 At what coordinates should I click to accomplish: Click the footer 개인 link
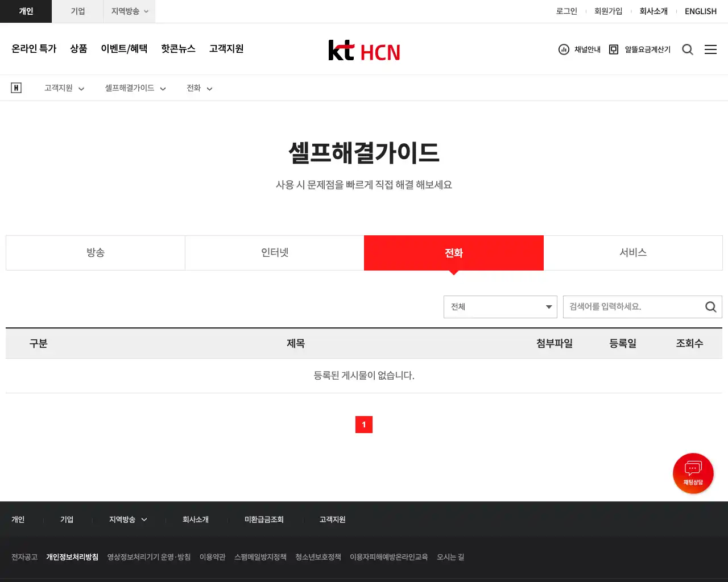click(18, 519)
